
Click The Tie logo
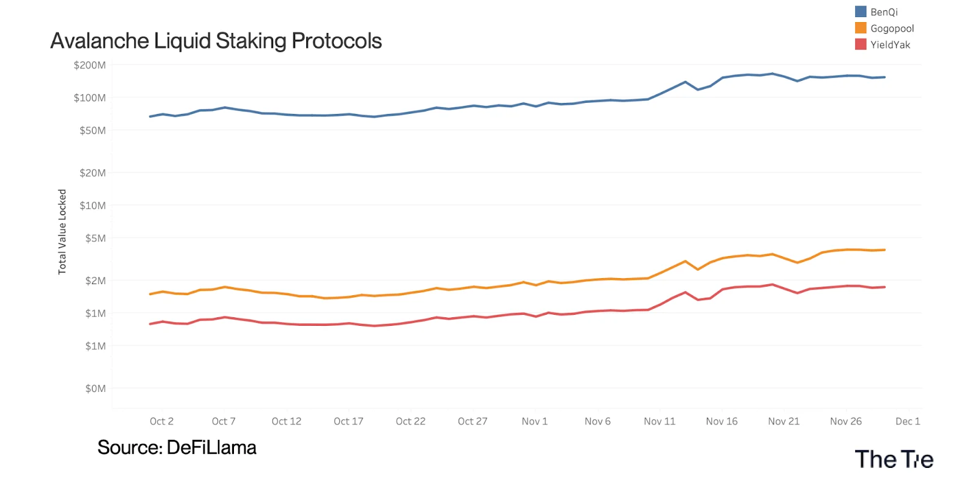894,459
